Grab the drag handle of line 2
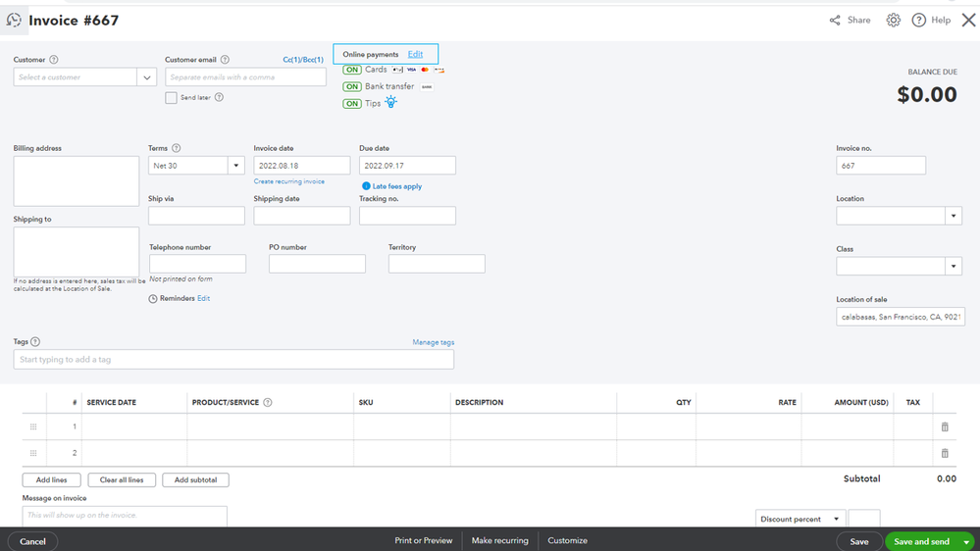This screenshot has height=551, width=980. (x=33, y=453)
